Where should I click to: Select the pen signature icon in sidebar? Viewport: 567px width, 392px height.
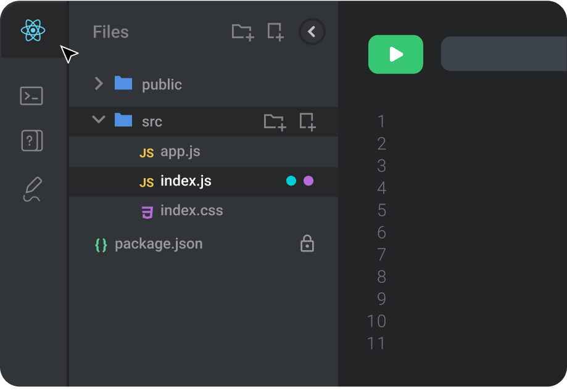tap(32, 189)
